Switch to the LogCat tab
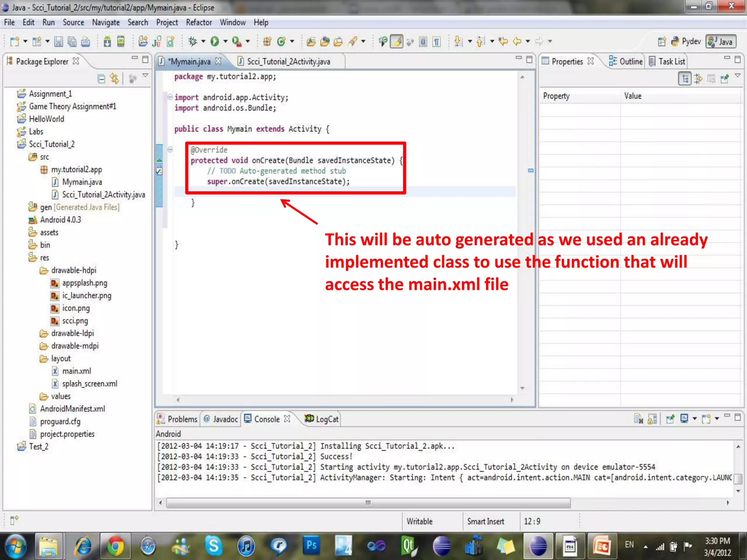 [322, 419]
